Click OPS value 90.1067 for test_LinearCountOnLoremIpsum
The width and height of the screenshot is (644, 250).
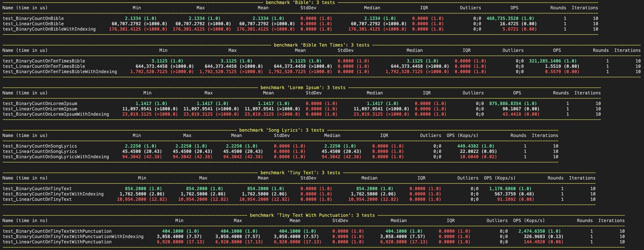(x=512, y=109)
